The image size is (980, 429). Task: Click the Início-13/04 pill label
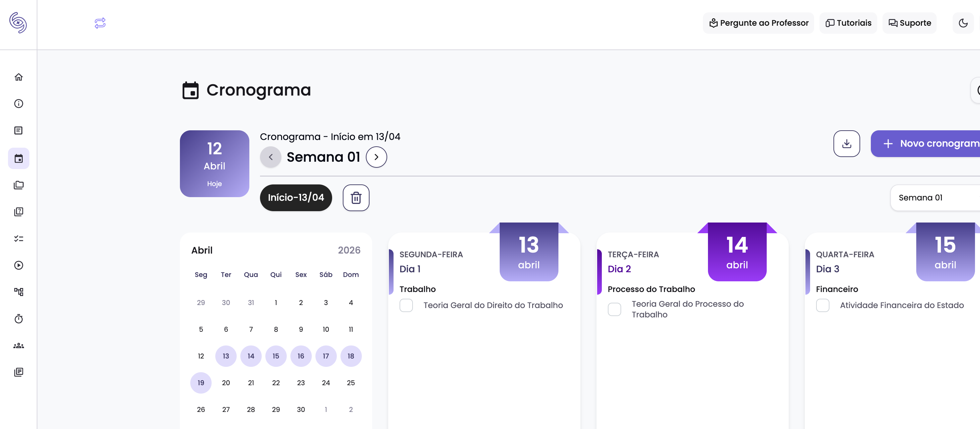click(x=296, y=197)
